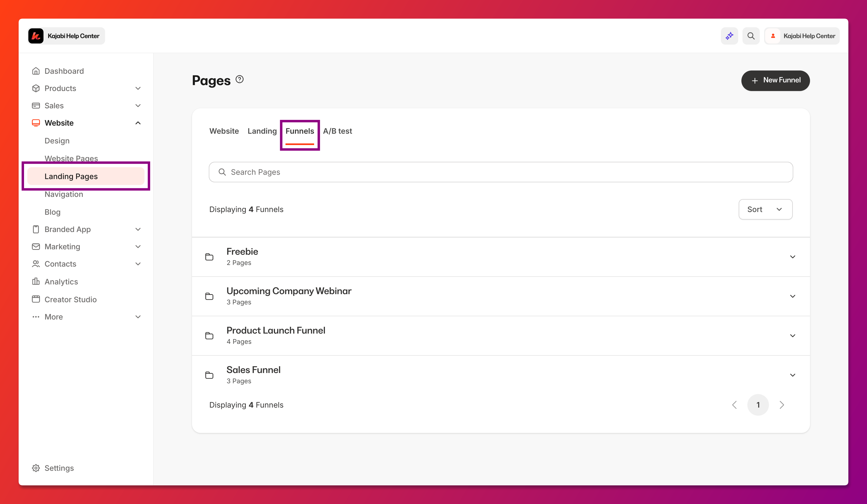Image resolution: width=867 pixels, height=504 pixels.
Task: Expand the Contacts chevron
Action: [138, 264]
